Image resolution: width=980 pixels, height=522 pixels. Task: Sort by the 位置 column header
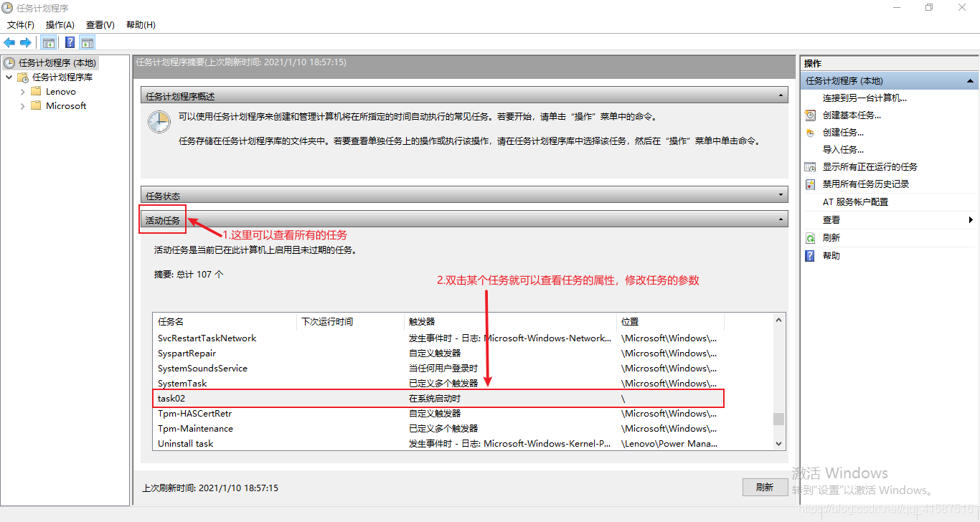670,321
